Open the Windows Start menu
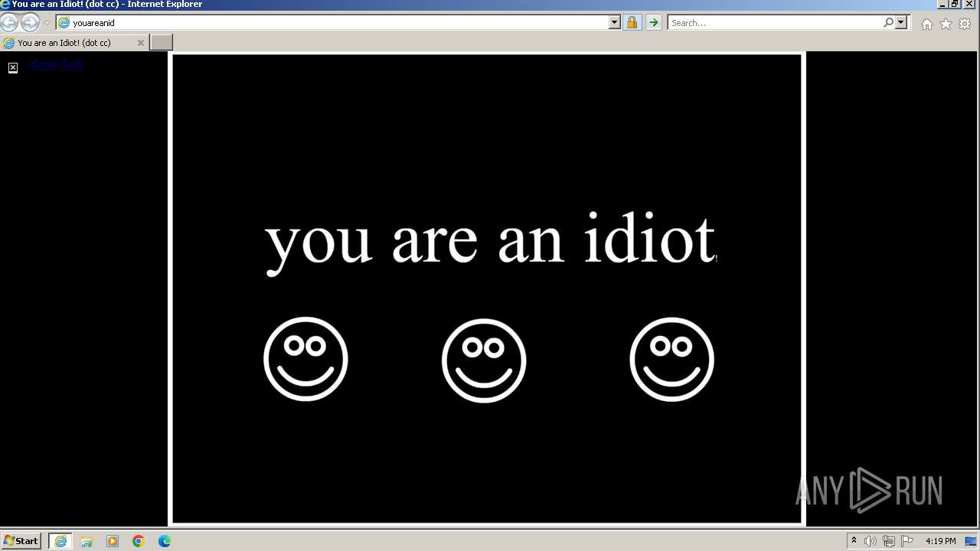Screen dimensions: 980x551 pyautogui.click(x=21, y=541)
